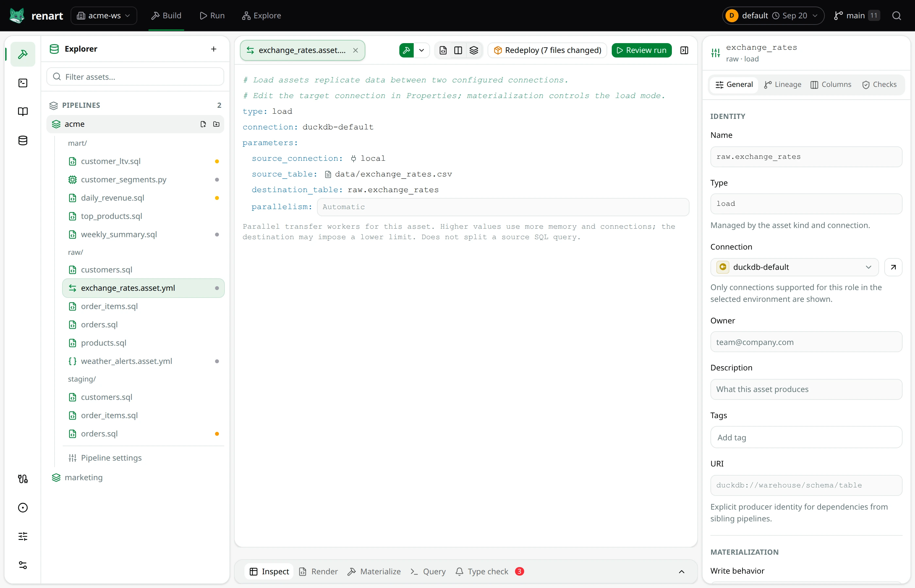
Task: Open the database icon in left sidebar
Action: pos(23,140)
